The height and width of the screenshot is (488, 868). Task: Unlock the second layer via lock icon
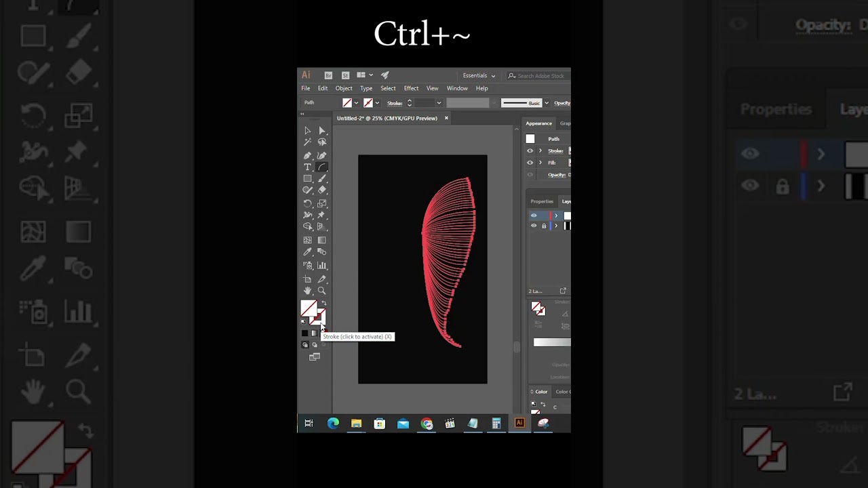point(544,226)
